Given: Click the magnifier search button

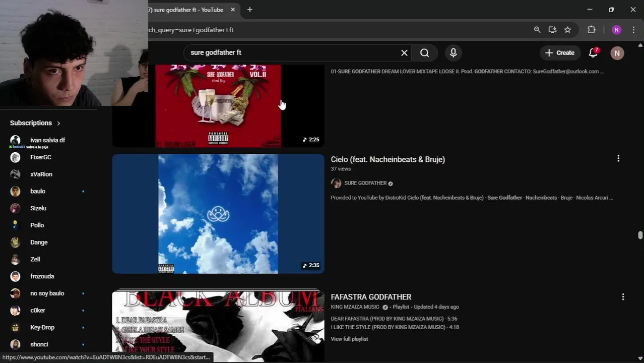Looking at the screenshot, I should point(424,52).
